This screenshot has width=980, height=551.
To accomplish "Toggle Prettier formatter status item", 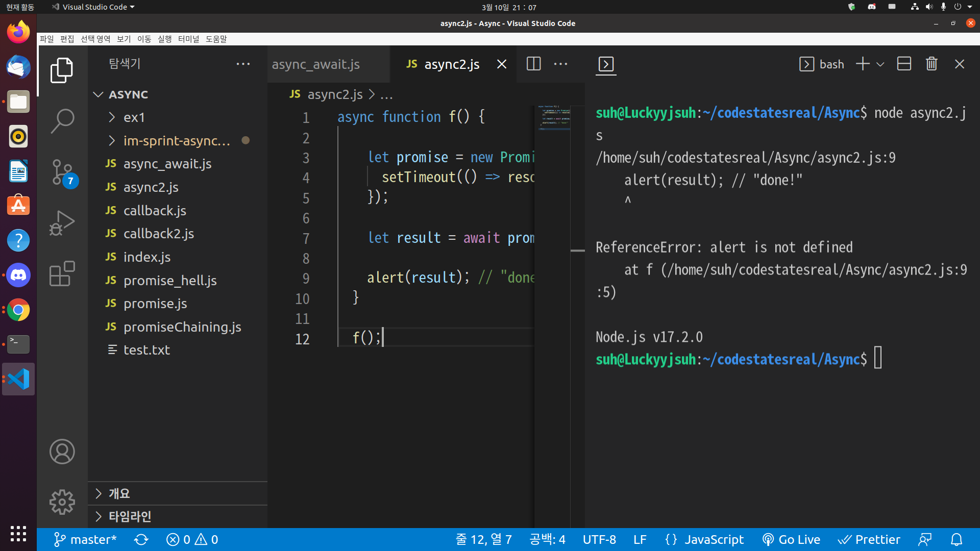I will click(x=869, y=539).
